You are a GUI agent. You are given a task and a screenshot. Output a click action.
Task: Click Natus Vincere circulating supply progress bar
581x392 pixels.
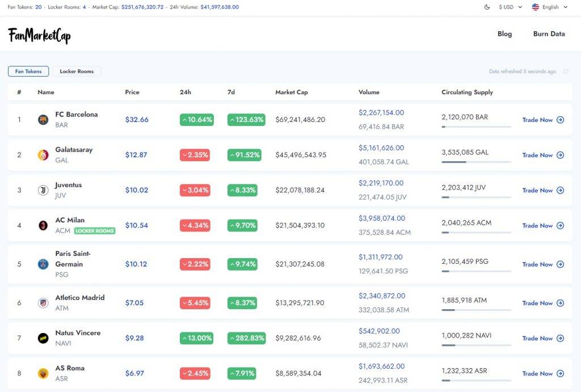point(477,345)
